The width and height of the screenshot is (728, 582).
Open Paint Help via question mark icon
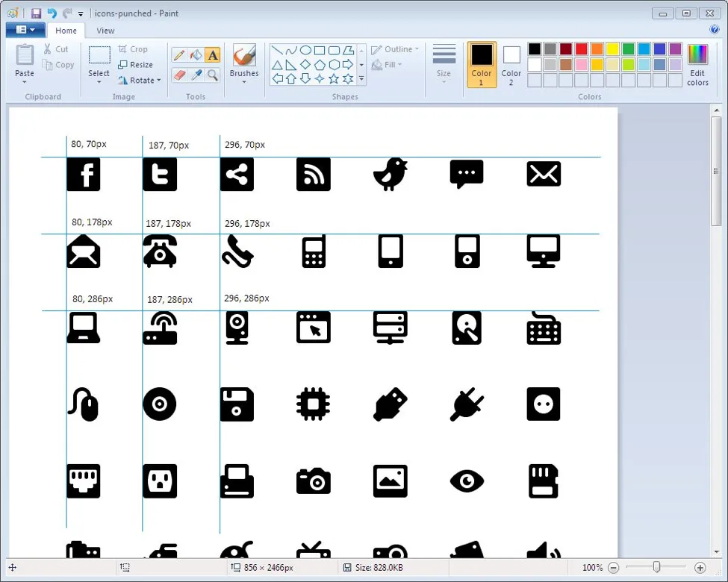click(714, 30)
